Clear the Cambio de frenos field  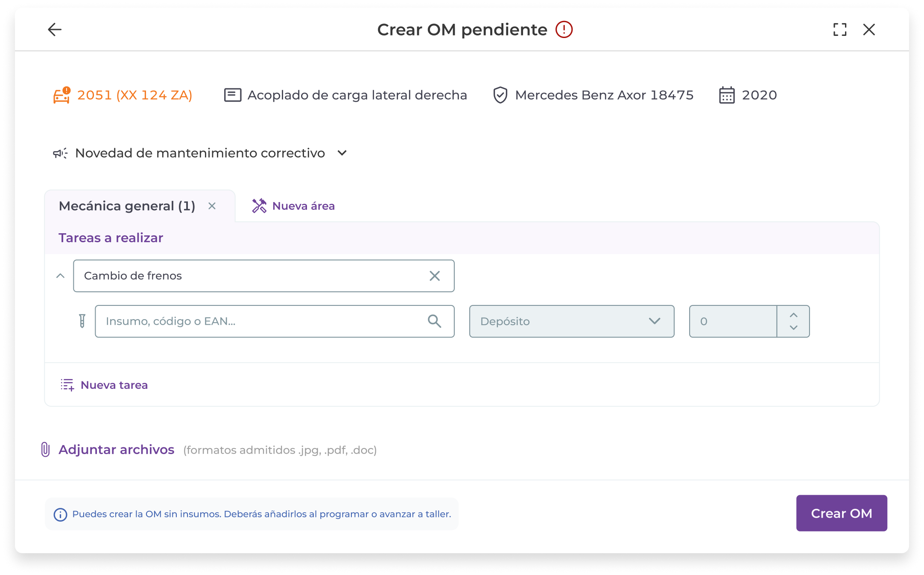434,276
